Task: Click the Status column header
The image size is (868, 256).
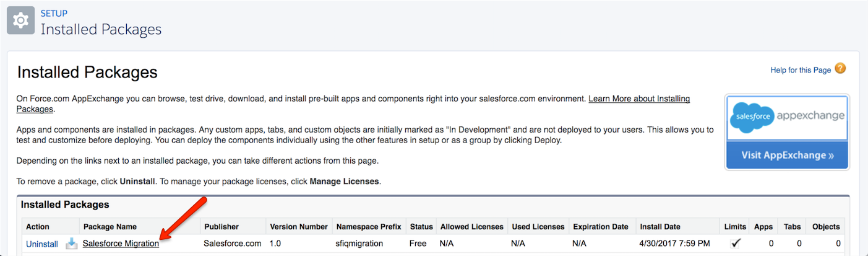Action: 421,226
